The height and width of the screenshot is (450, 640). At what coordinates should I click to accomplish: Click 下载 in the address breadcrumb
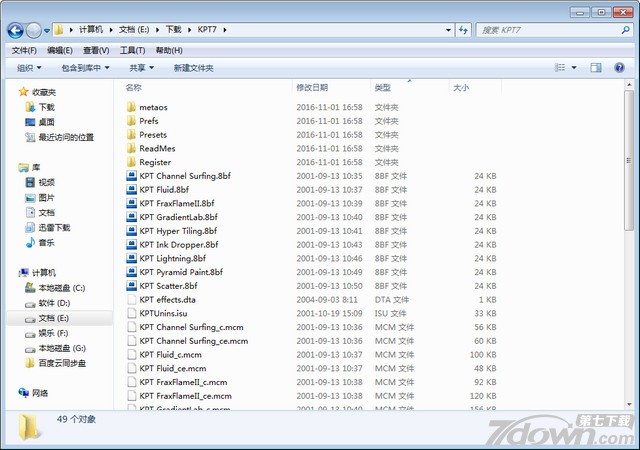pyautogui.click(x=173, y=29)
